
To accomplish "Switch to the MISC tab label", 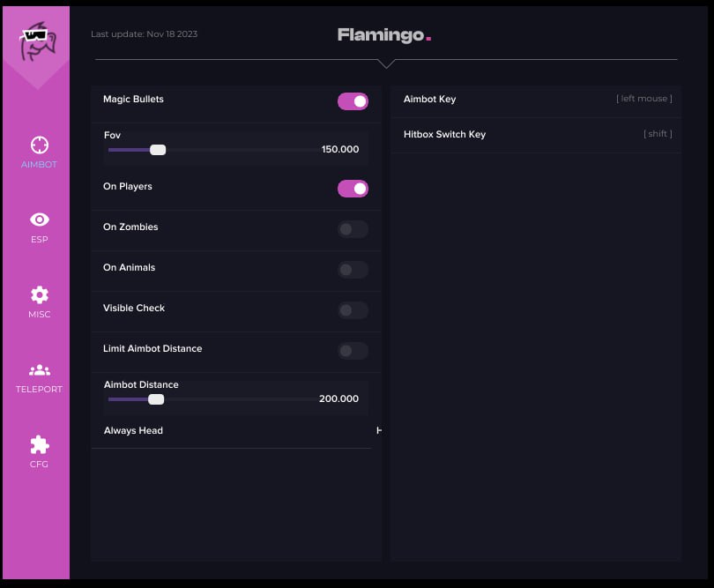I will click(39, 314).
